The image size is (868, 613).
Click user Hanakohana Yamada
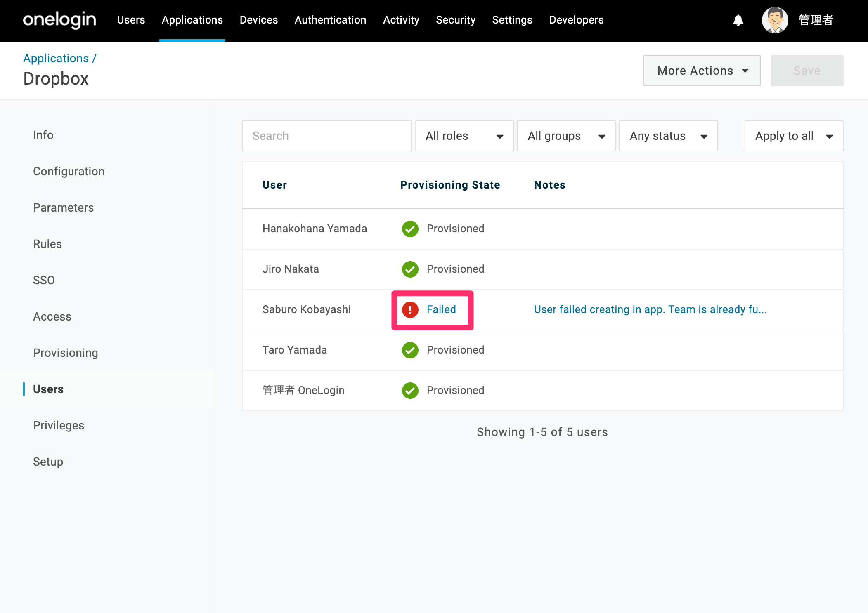(x=315, y=229)
